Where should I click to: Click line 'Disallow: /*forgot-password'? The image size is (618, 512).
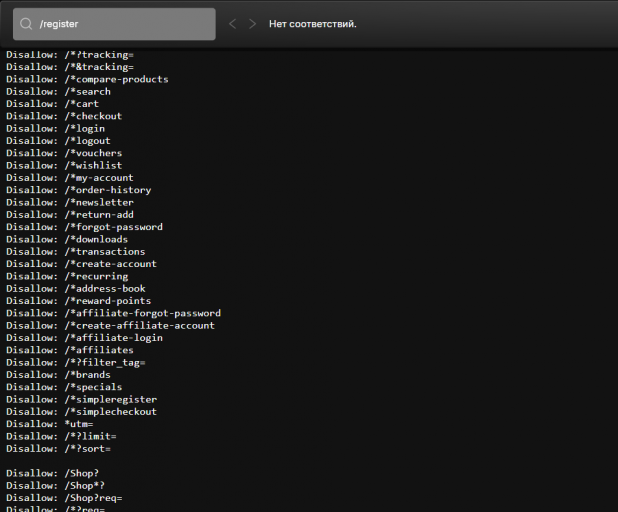(84, 227)
